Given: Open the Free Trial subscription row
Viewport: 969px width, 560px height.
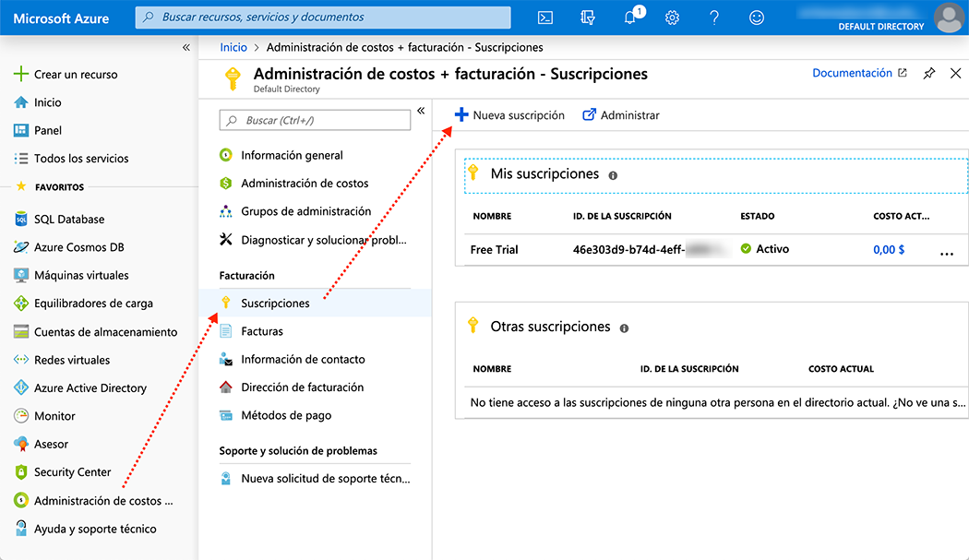Looking at the screenshot, I should [715, 250].
